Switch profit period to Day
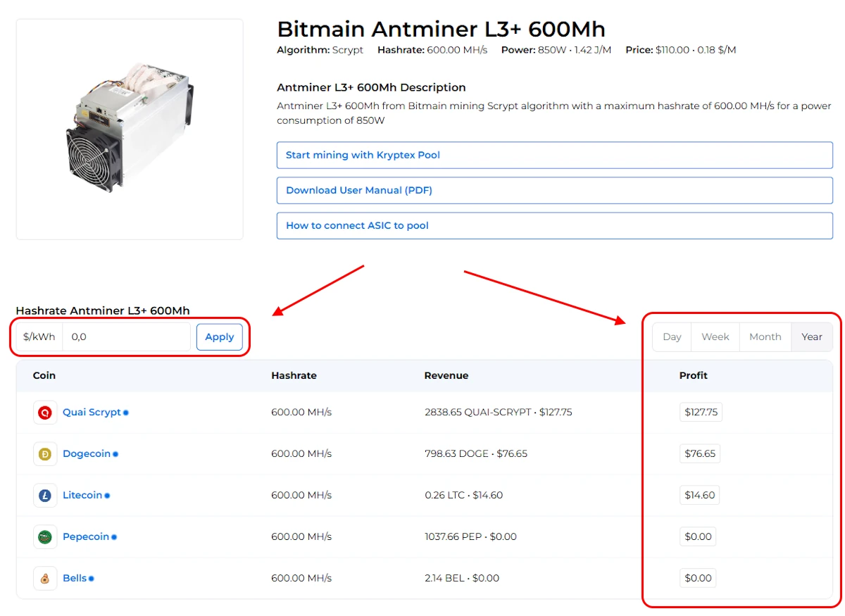This screenshot has width=845, height=616. [x=672, y=337]
